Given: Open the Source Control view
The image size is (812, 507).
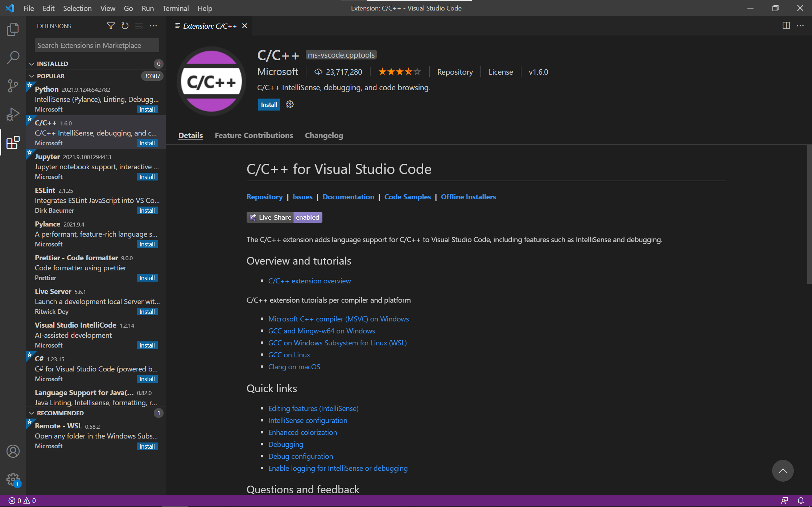Looking at the screenshot, I should 13,86.
